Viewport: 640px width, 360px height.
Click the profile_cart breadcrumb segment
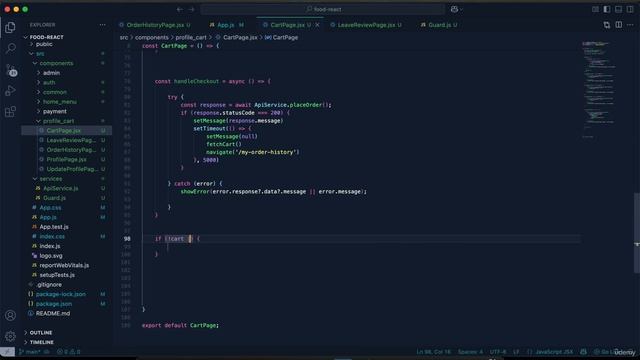click(x=191, y=38)
